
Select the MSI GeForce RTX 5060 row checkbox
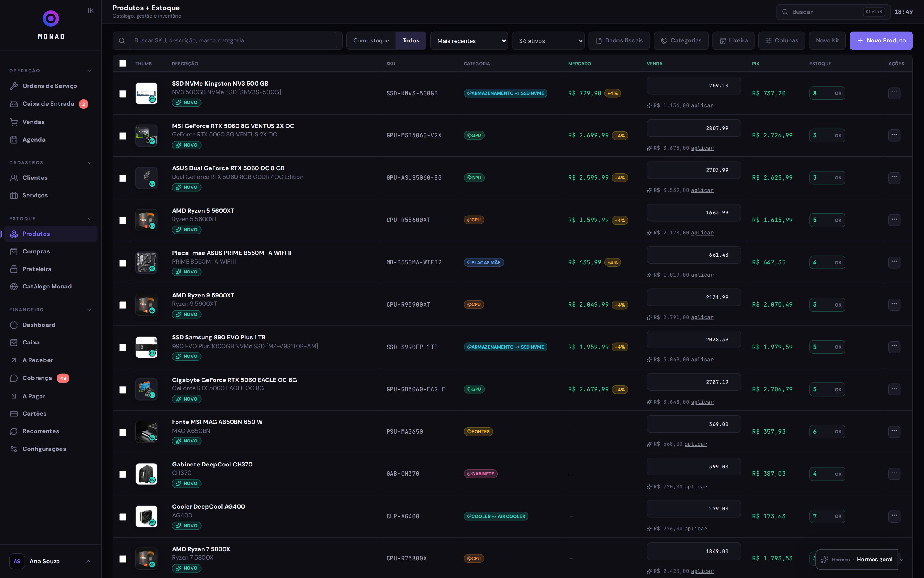click(123, 136)
